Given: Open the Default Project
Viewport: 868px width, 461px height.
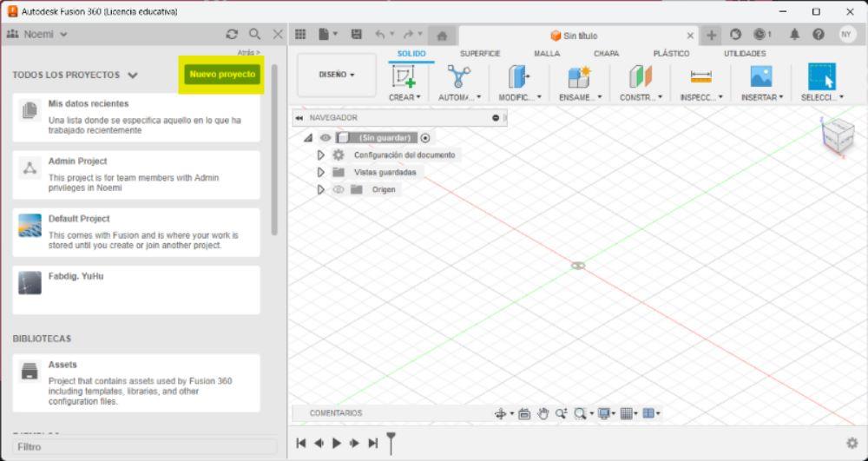Looking at the screenshot, I should 136,233.
